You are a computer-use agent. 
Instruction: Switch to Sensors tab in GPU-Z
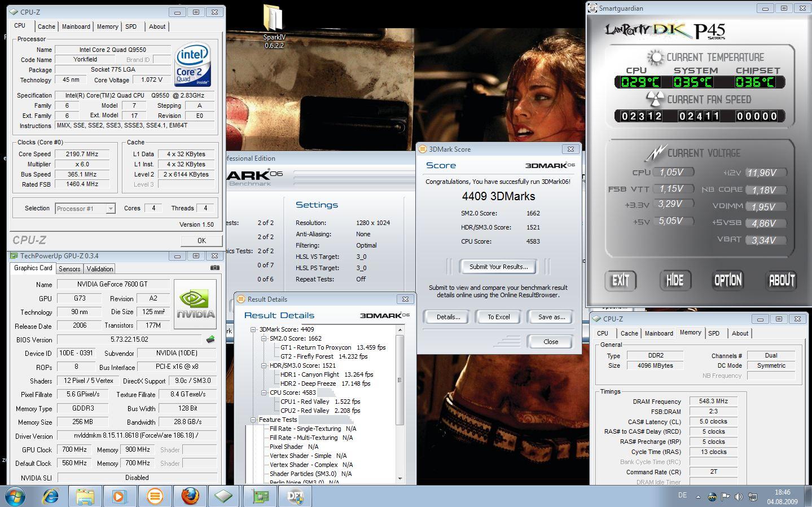coord(69,269)
